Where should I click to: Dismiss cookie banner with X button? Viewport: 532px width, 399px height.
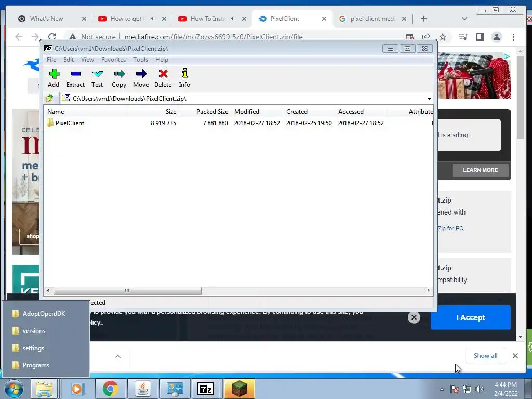[414, 317]
